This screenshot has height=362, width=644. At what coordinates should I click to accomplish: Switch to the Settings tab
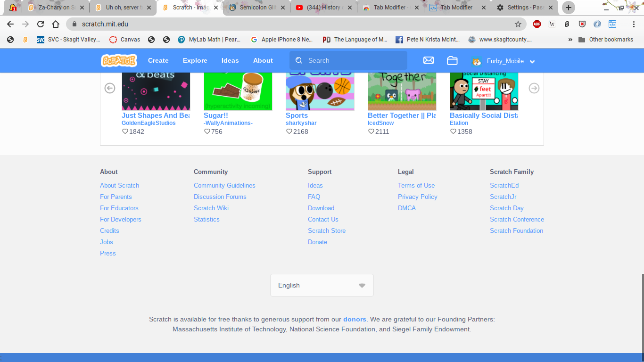(524, 8)
